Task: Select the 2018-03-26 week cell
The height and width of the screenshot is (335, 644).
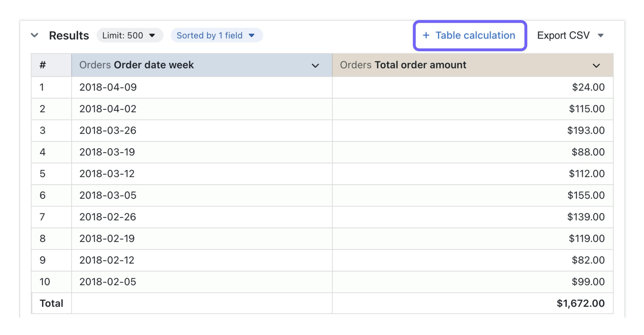Action: click(108, 130)
